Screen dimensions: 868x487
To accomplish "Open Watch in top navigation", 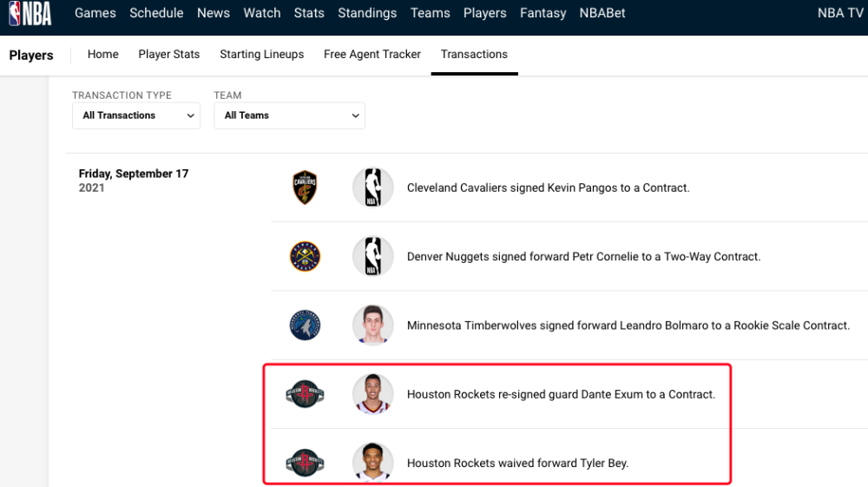I will pyautogui.click(x=262, y=13).
